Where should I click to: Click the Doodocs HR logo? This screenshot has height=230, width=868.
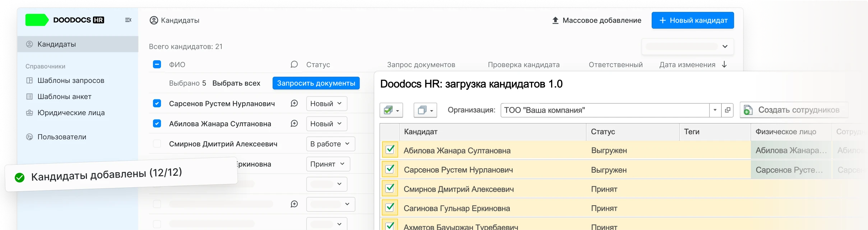(x=65, y=20)
